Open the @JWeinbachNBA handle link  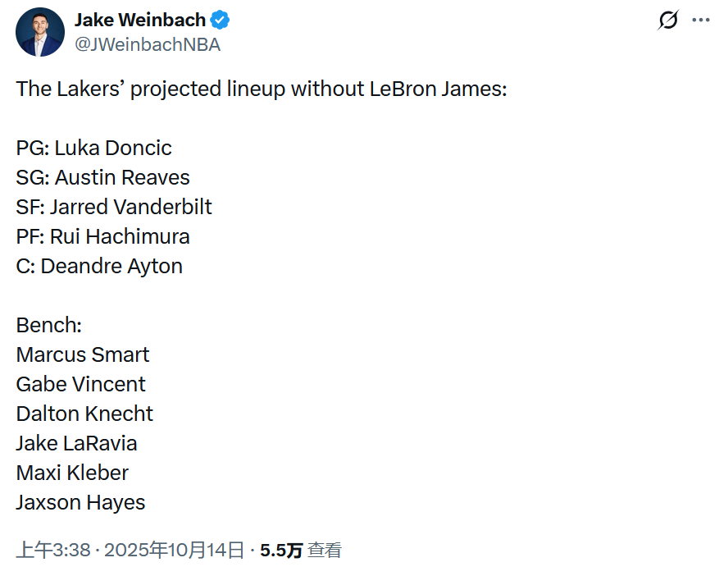(148, 45)
